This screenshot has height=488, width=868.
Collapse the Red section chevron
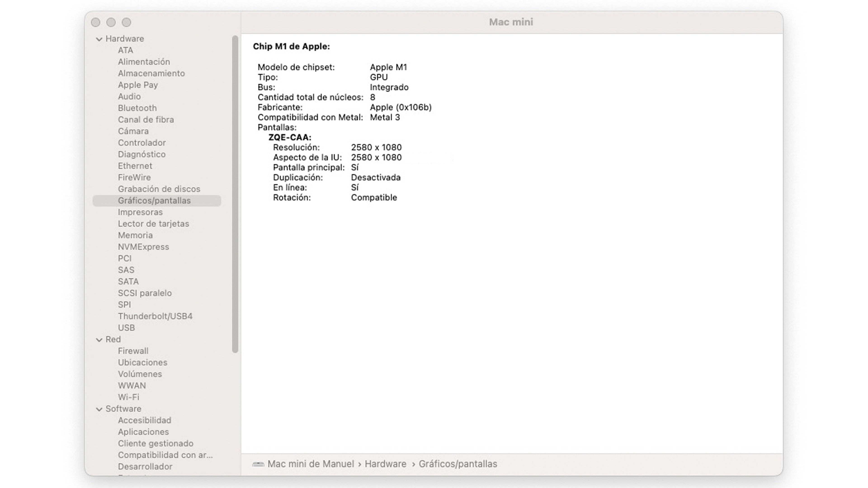(x=99, y=340)
